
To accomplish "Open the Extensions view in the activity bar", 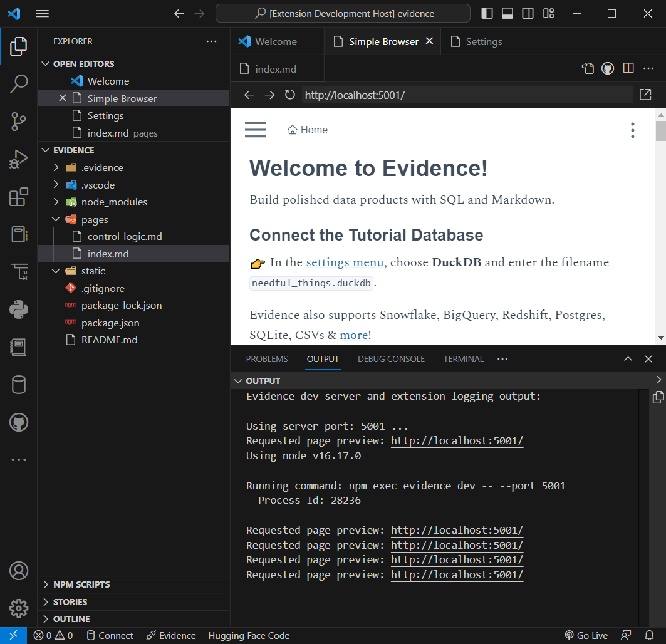I will pos(19,197).
